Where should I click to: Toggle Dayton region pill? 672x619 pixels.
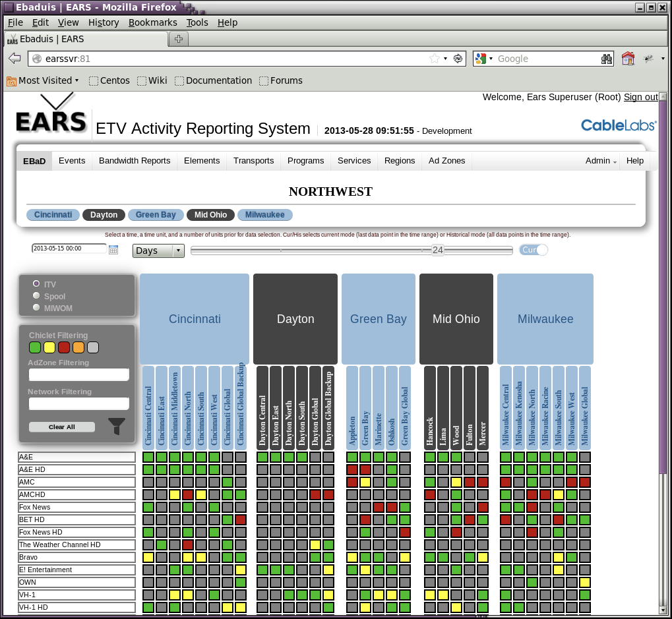(x=104, y=215)
